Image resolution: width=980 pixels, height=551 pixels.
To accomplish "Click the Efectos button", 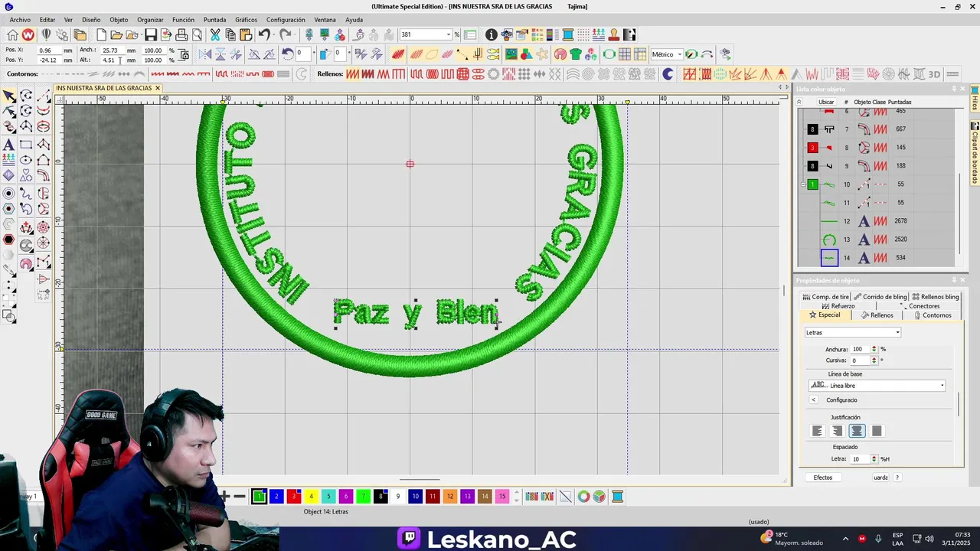I will [x=823, y=478].
